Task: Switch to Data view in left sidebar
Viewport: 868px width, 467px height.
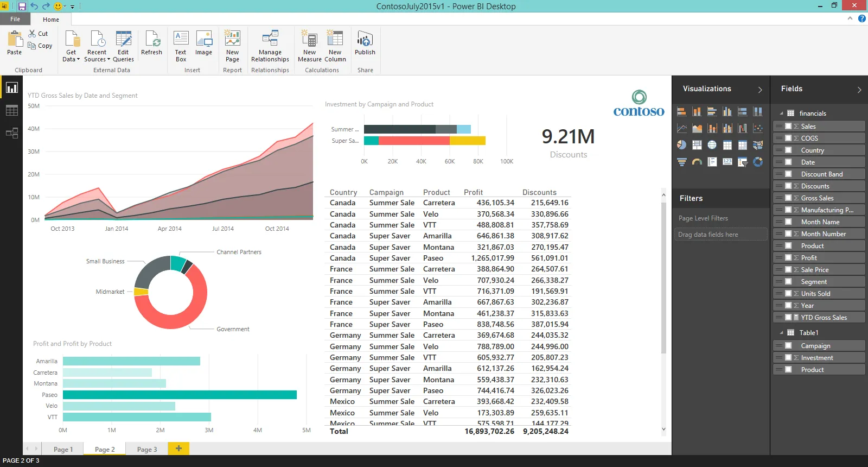Action: [x=11, y=111]
